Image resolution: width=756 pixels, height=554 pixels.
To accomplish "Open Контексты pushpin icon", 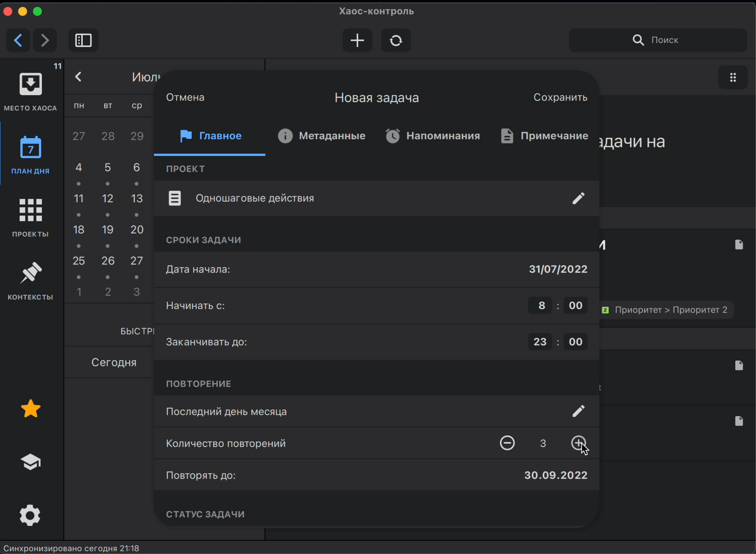I will 30,273.
